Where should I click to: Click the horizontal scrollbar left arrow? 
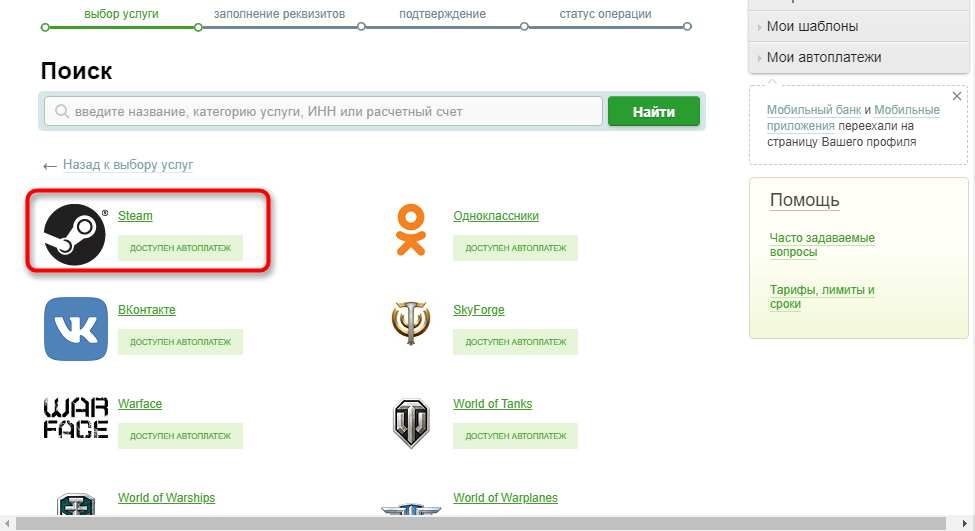[6, 523]
